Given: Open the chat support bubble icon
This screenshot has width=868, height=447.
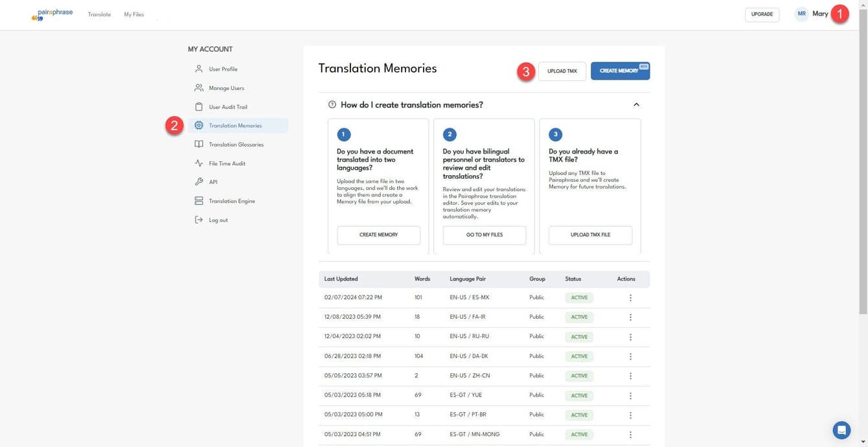Looking at the screenshot, I should click(x=841, y=430).
